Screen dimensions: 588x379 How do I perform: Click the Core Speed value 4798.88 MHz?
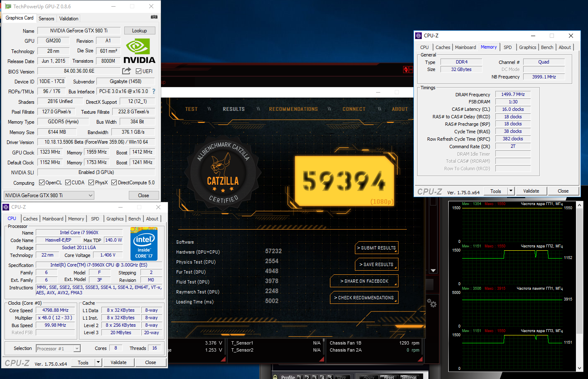pyautogui.click(x=55, y=310)
